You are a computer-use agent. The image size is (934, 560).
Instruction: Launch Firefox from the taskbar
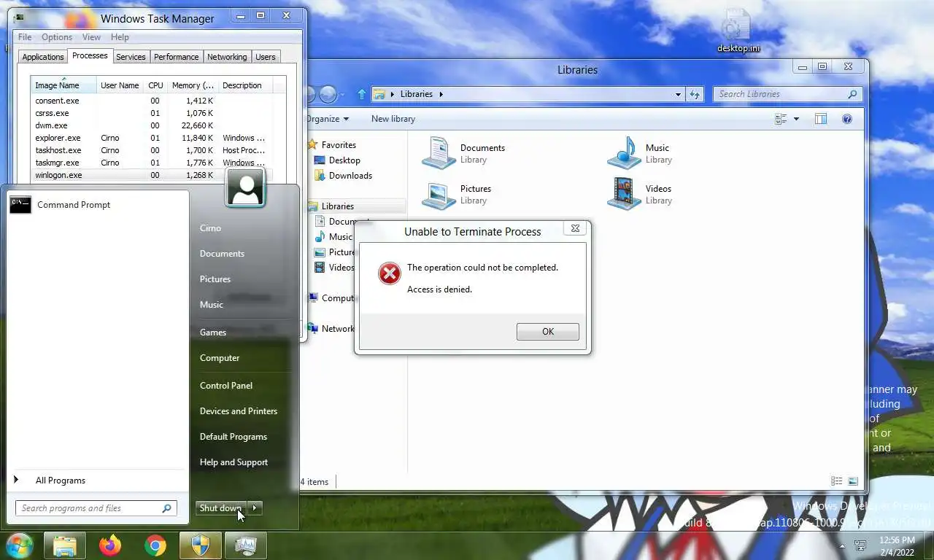(x=110, y=545)
